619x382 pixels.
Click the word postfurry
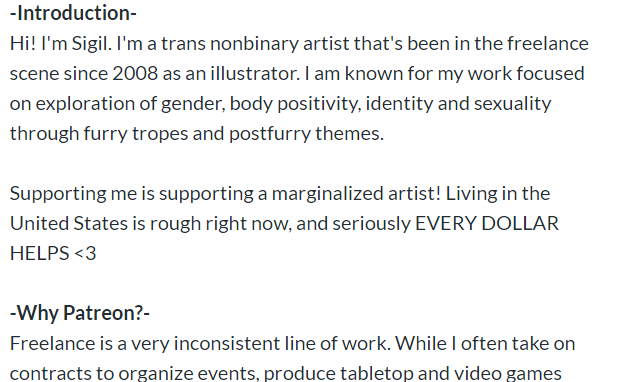(x=270, y=134)
